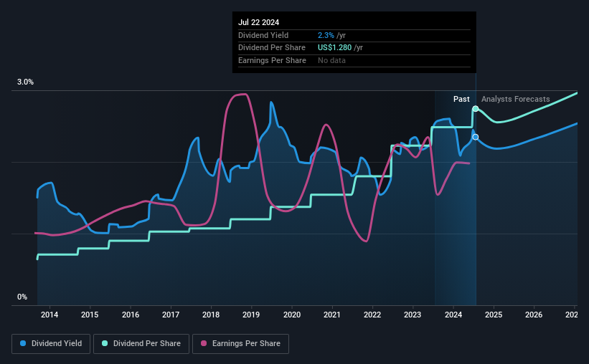Click the 2014 x-axis label

(50, 315)
